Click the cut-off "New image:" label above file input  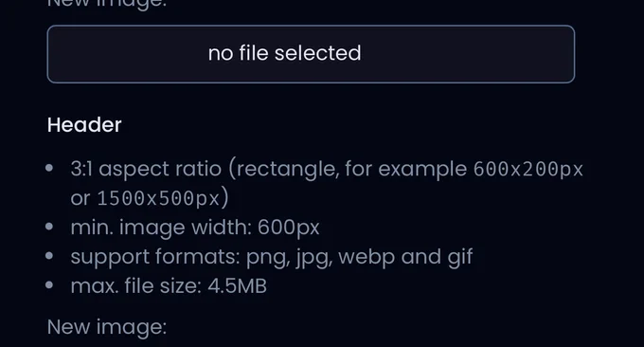107,4
